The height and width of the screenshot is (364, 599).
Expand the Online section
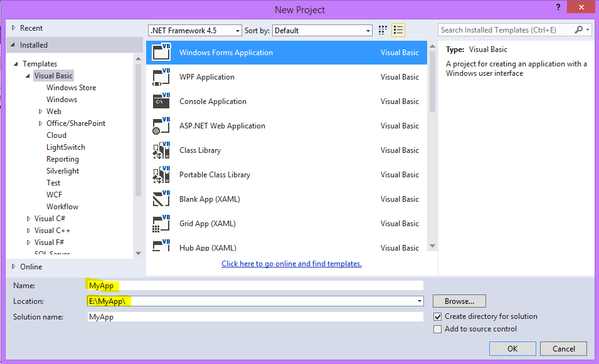(x=13, y=266)
